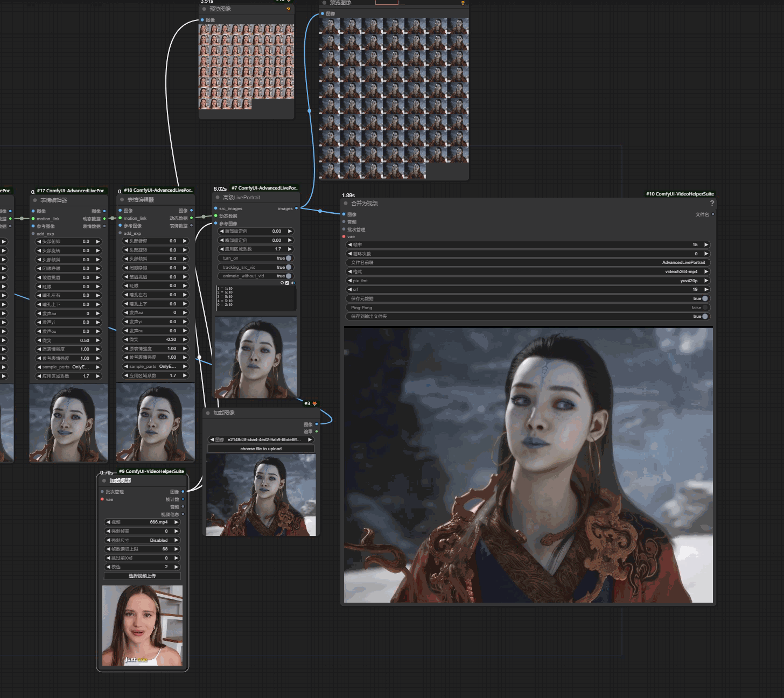The height and width of the screenshot is (698, 784).
Task: Click the collapse dot on 高级LivePortrait node
Action: point(218,198)
